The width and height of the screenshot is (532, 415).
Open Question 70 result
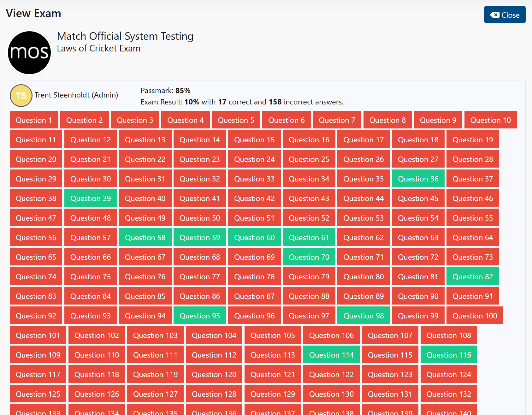point(309,257)
